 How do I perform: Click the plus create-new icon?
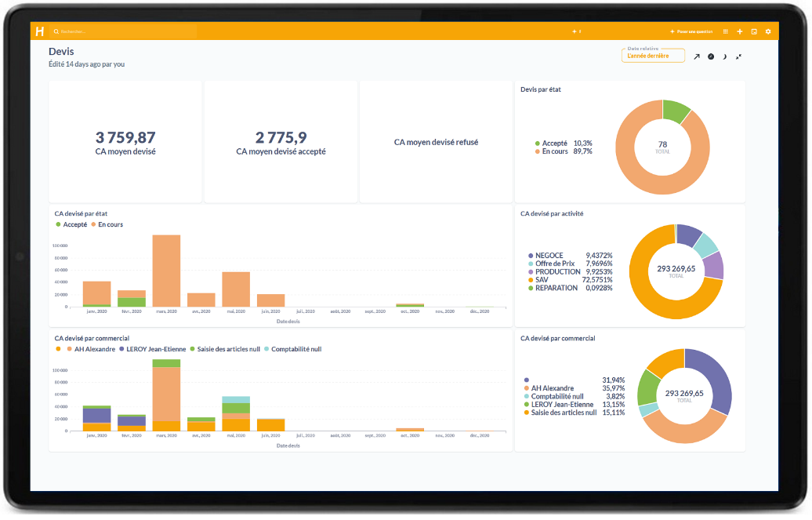(740, 31)
